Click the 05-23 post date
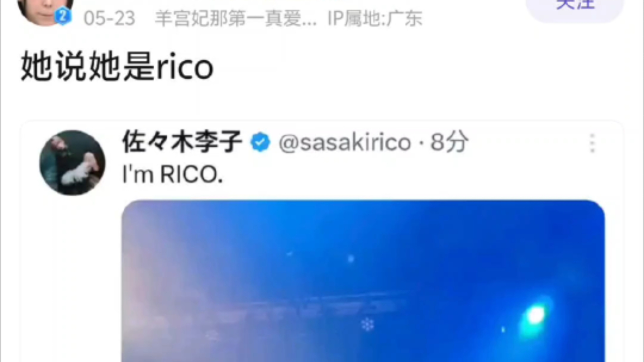The width and height of the screenshot is (644, 362). 109,18
